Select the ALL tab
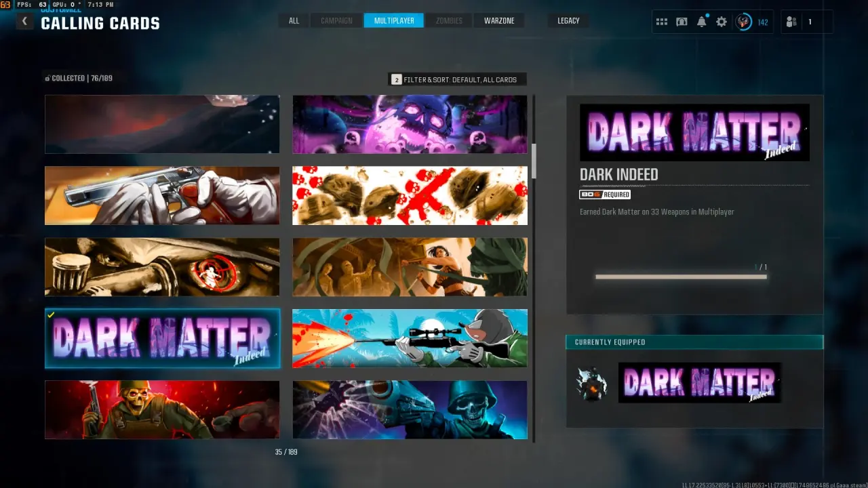This screenshot has height=488, width=868. 294,20
